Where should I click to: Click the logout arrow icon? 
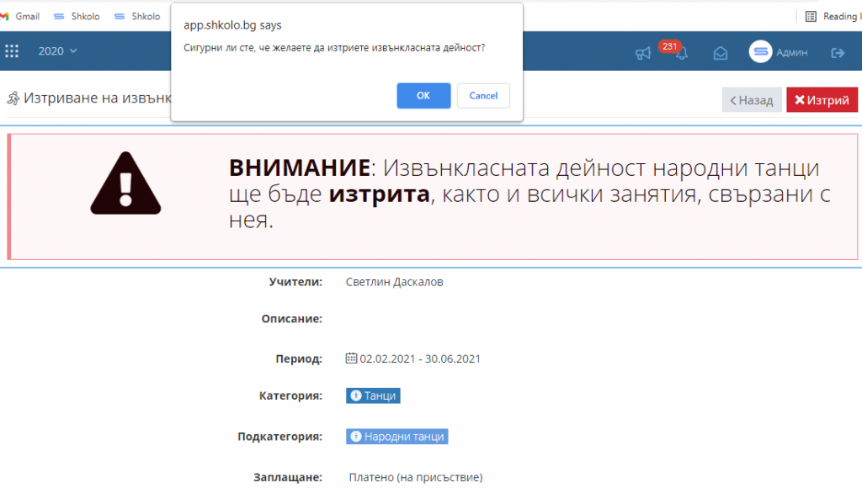(838, 52)
